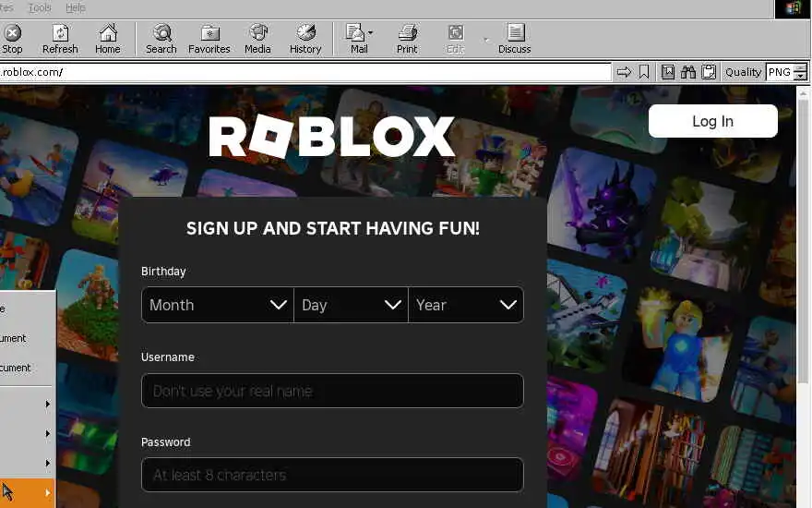Click the grayed Edit toolbar icon
Image resolution: width=812 pixels, height=508 pixels.
point(456,33)
